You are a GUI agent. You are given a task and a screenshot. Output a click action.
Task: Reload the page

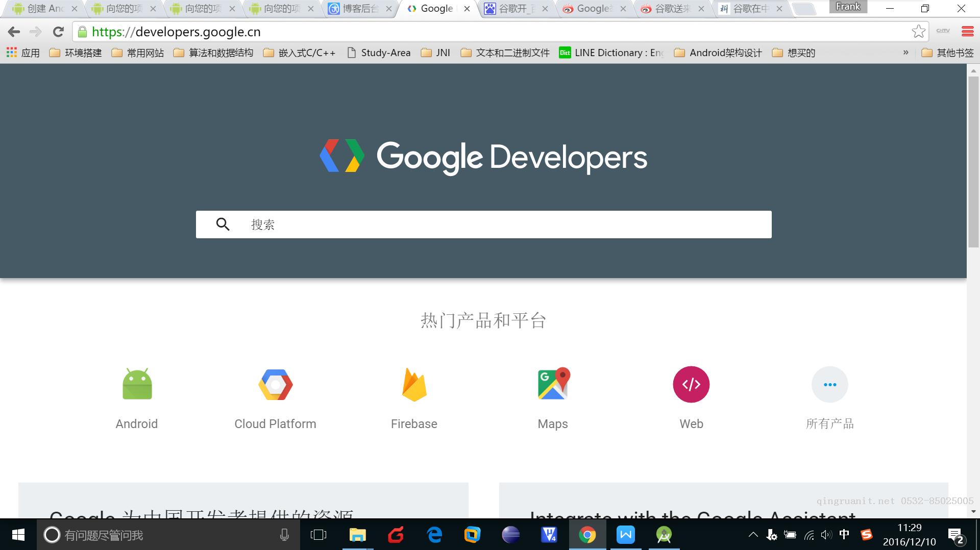coord(58,32)
